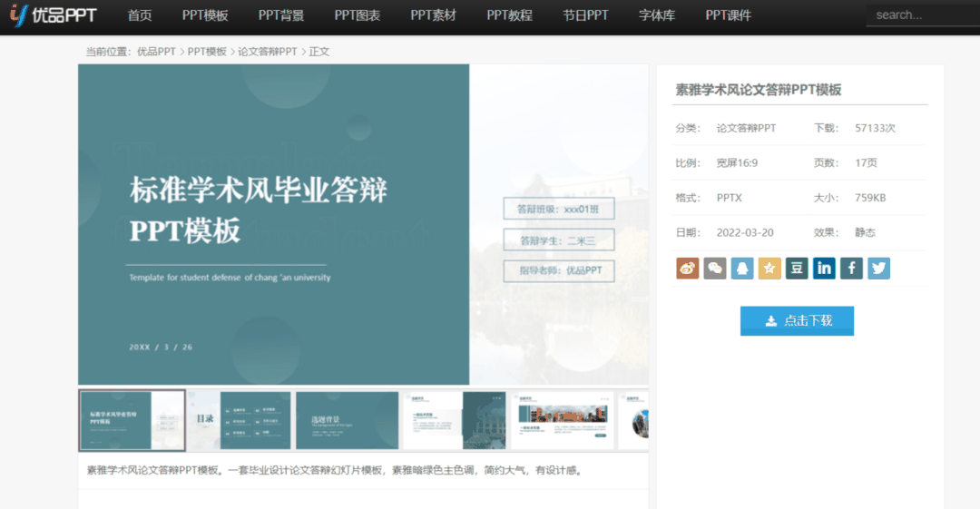
Task: Share to QQ penguin icon
Action: coord(742,268)
